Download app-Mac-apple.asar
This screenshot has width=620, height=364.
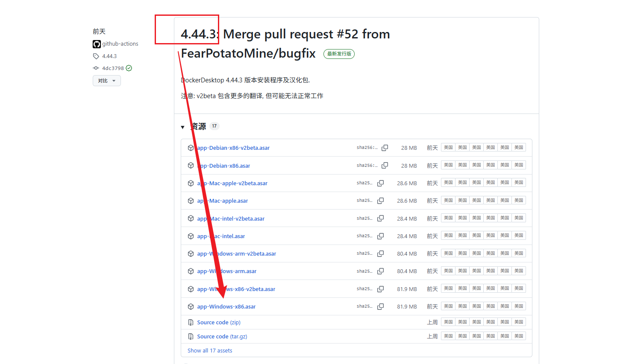click(x=222, y=201)
